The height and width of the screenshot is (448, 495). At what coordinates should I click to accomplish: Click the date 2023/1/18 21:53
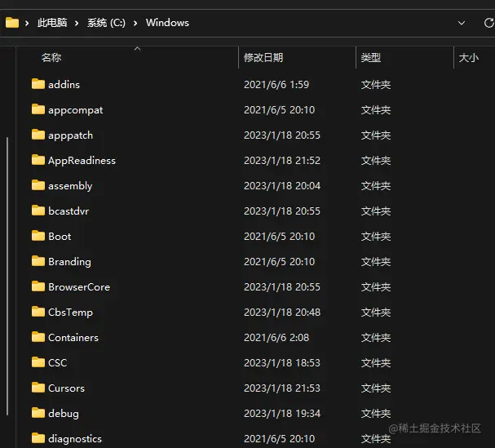(282, 388)
